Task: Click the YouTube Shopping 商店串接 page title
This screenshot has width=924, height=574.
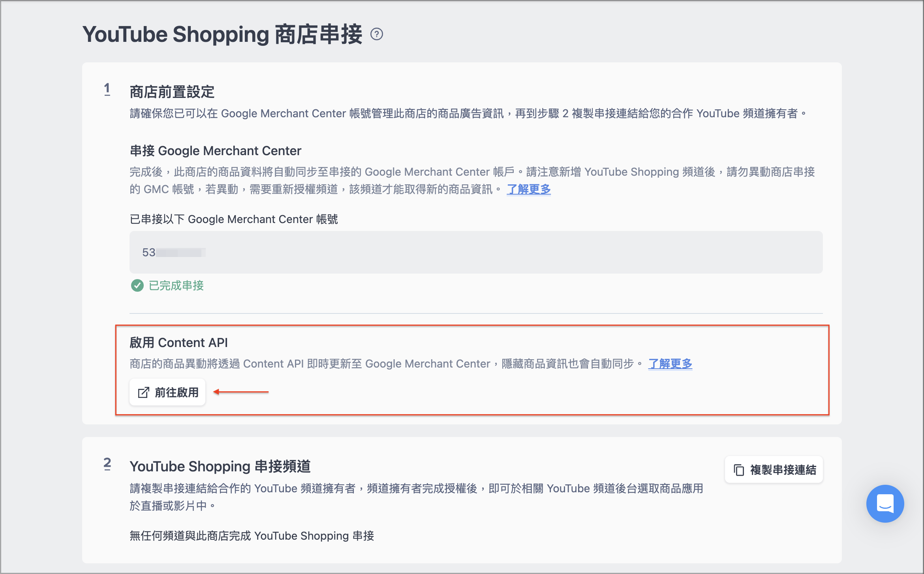Action: [222, 34]
